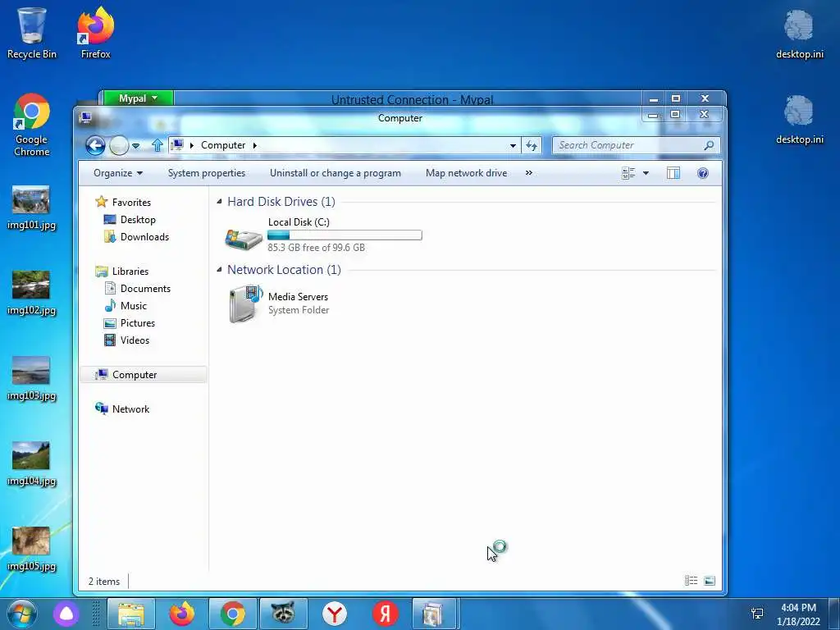Go up one folder level

[157, 145]
